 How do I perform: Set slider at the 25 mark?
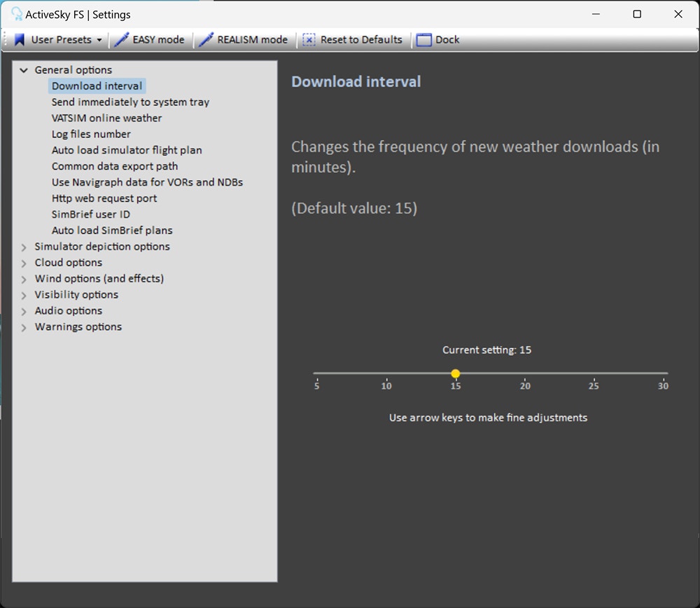[594, 373]
